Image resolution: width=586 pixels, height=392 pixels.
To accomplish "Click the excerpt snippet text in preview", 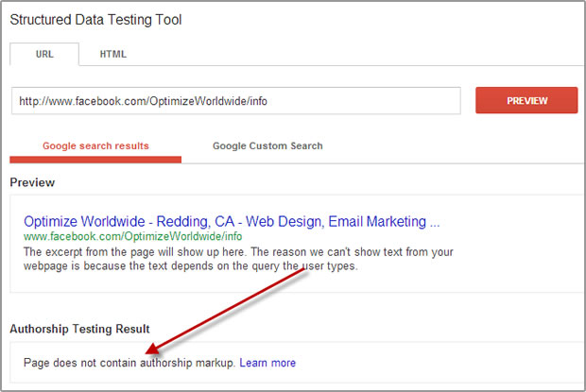I will [238, 259].
